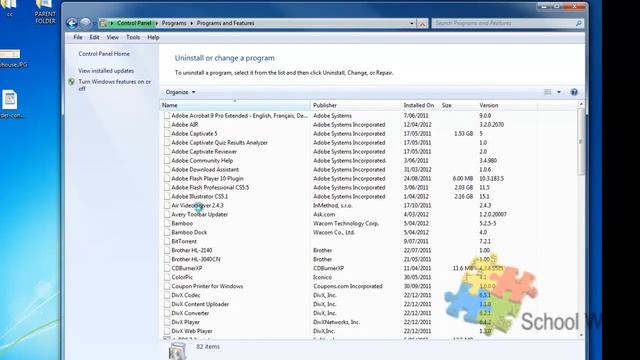640x360 pixels.
Task: Click the InMethod, s.r.o. publisher cell
Action: [332, 205]
